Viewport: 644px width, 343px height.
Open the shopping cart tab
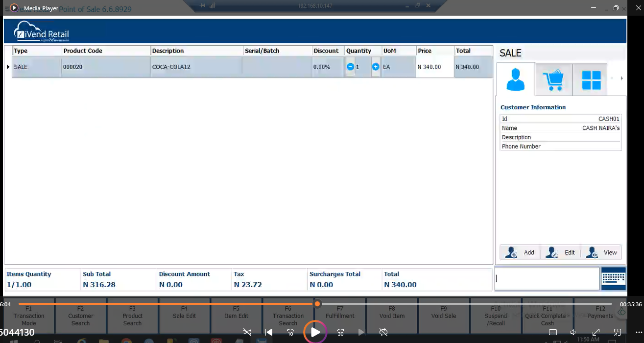553,79
